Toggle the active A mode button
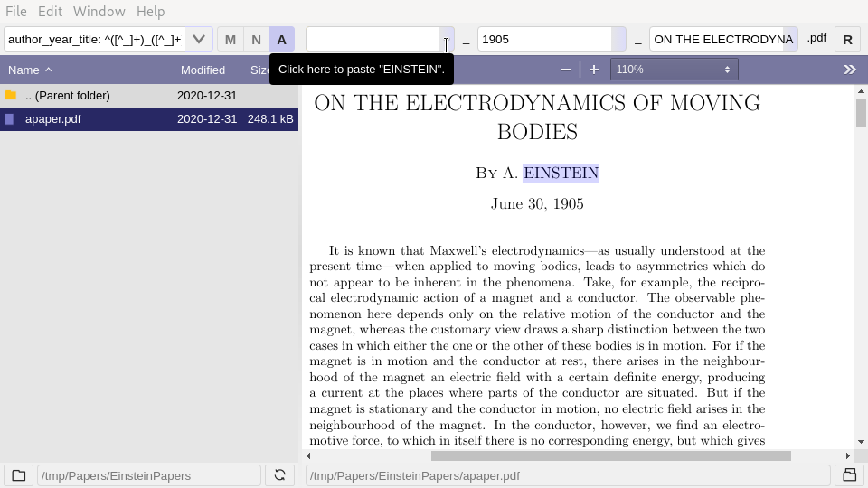Viewport: 868px width, 488px height. pos(282,39)
